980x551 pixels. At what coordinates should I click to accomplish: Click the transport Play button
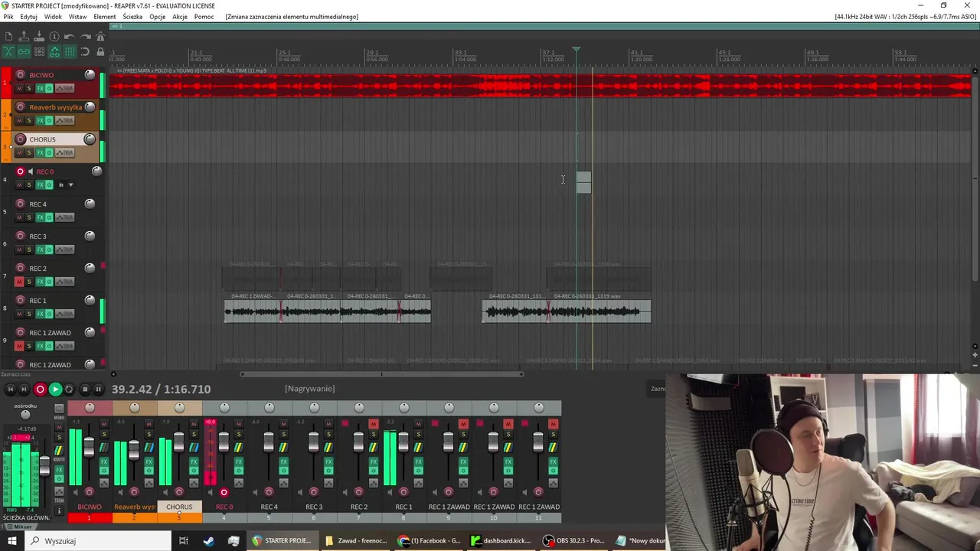tap(55, 390)
